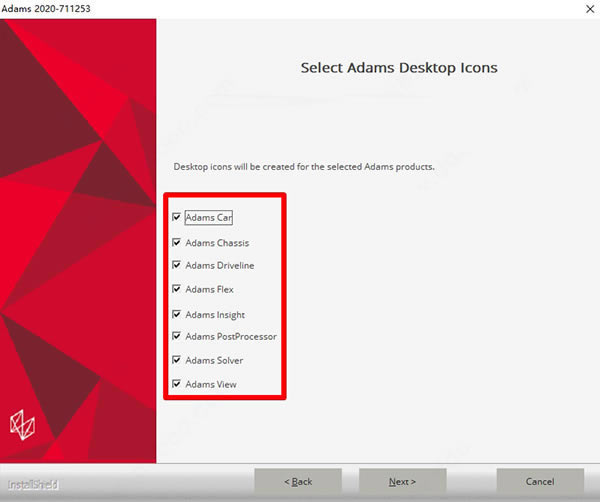
Task: Uncheck the Adams Car checkbox
Action: point(177,217)
